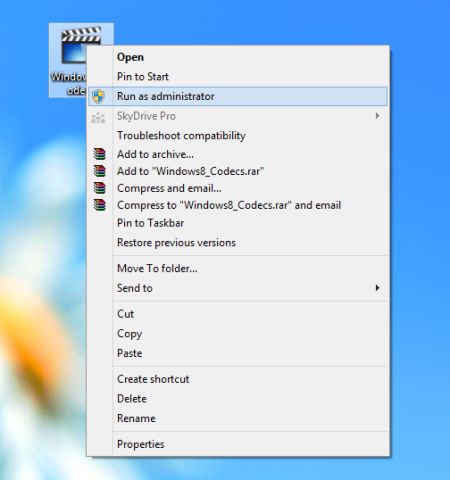This screenshot has width=450, height=480.
Task: Click Pin to Taskbar
Action: [238, 223]
